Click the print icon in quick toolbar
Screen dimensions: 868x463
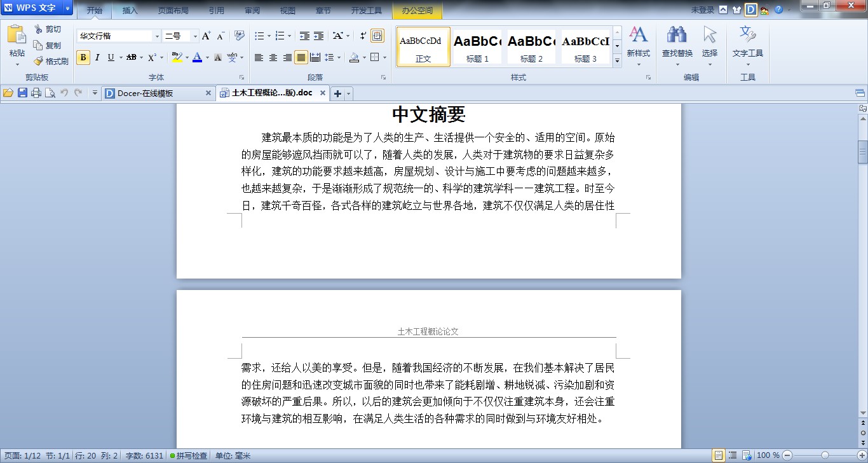click(x=36, y=93)
